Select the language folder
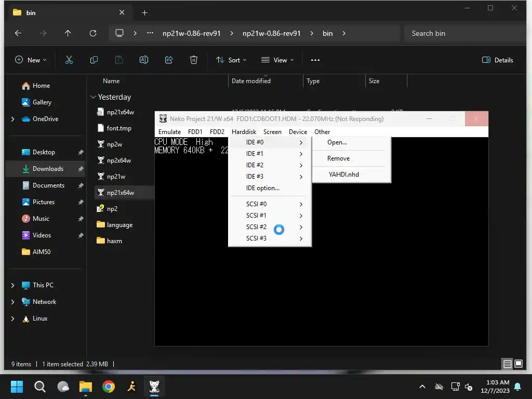The image size is (532, 399). coord(119,224)
